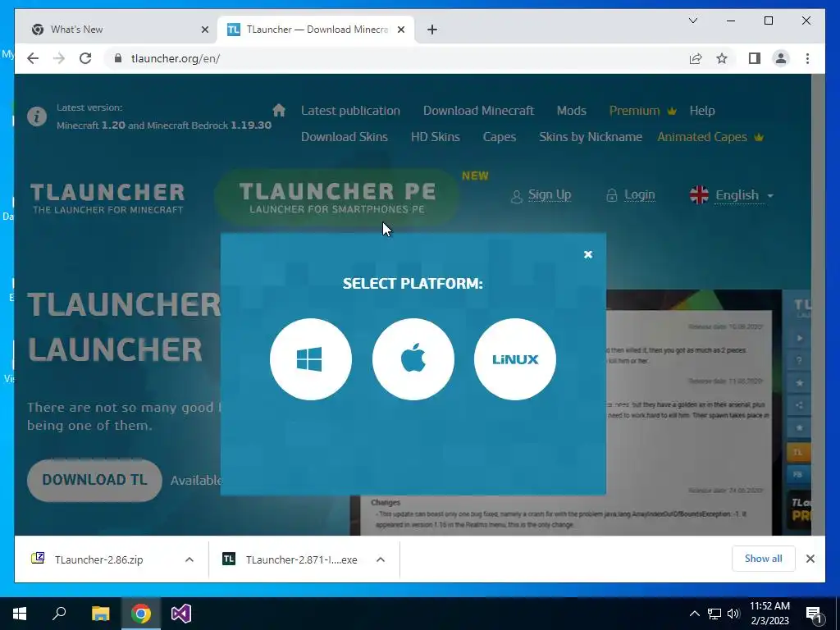840x630 pixels.
Task: Click the forward navigation arrow
Action: (59, 58)
